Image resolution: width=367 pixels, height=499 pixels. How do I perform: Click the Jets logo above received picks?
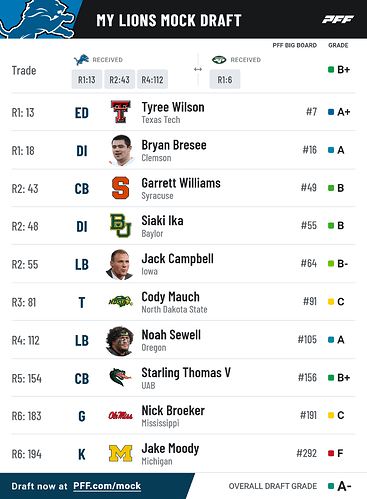point(219,60)
